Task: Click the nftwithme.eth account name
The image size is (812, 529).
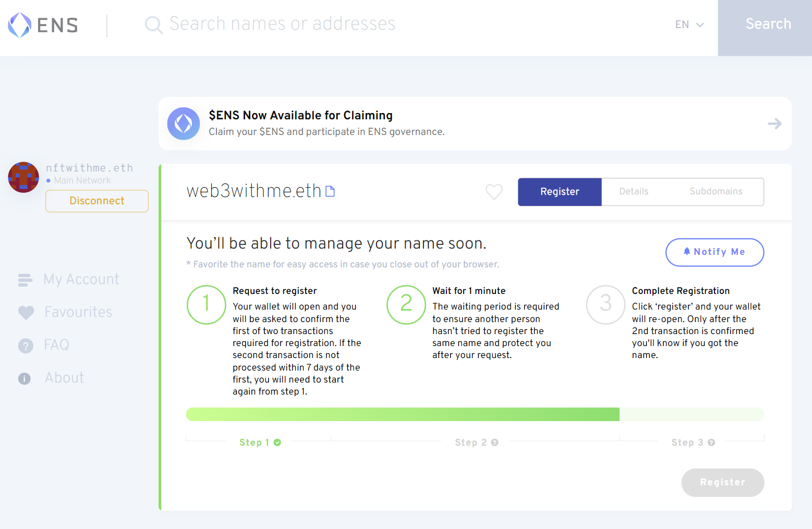Action: pos(89,168)
